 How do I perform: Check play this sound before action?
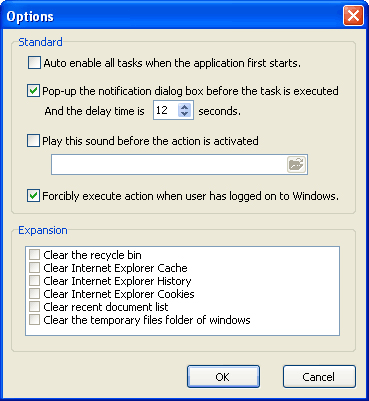[x=33, y=141]
